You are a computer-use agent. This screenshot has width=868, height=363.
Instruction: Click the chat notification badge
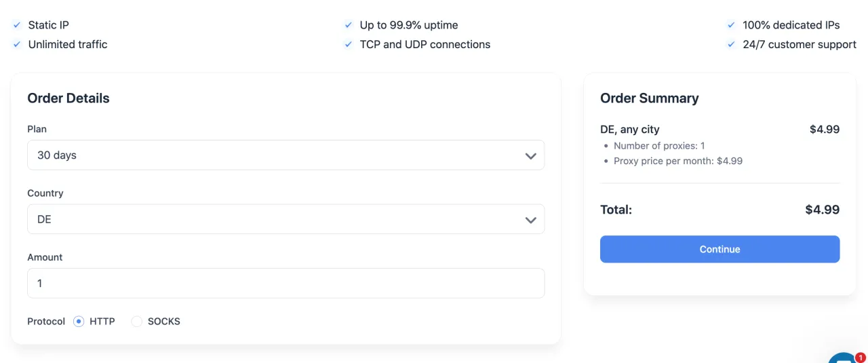(x=860, y=357)
